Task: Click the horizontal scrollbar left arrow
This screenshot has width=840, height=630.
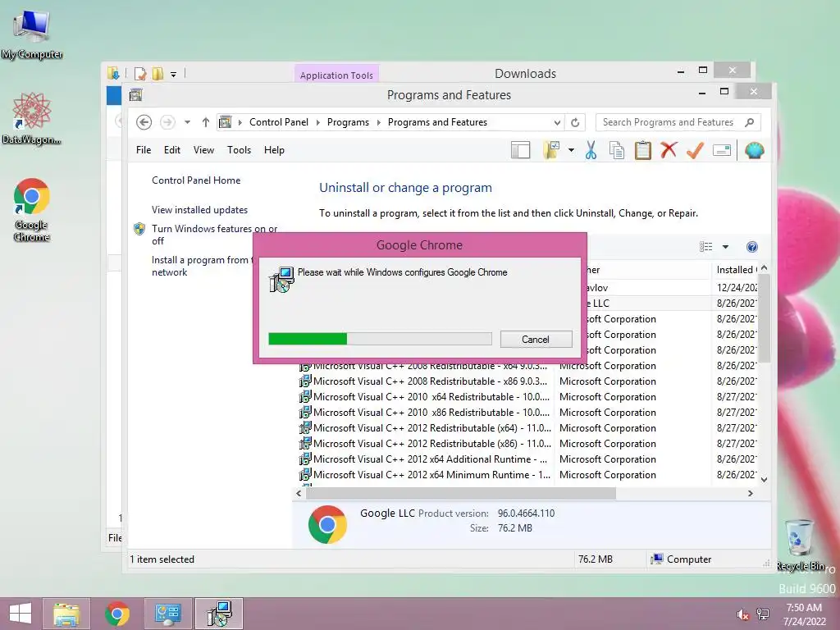Action: pos(299,493)
